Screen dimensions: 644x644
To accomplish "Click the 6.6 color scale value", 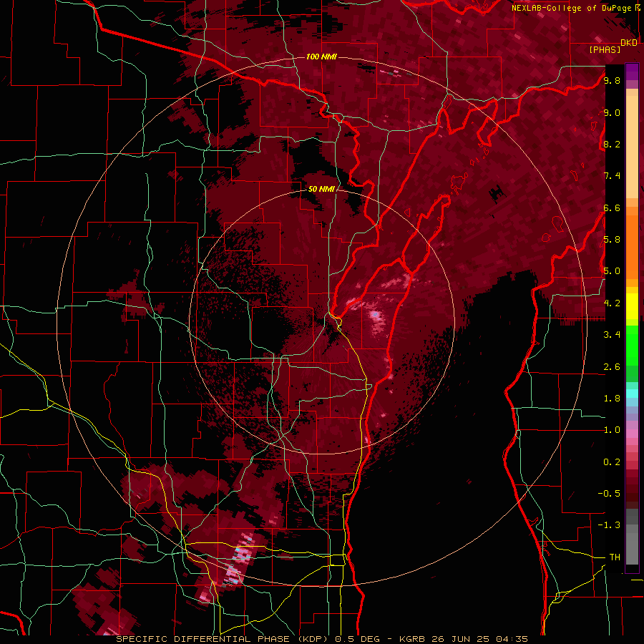I will point(612,208).
